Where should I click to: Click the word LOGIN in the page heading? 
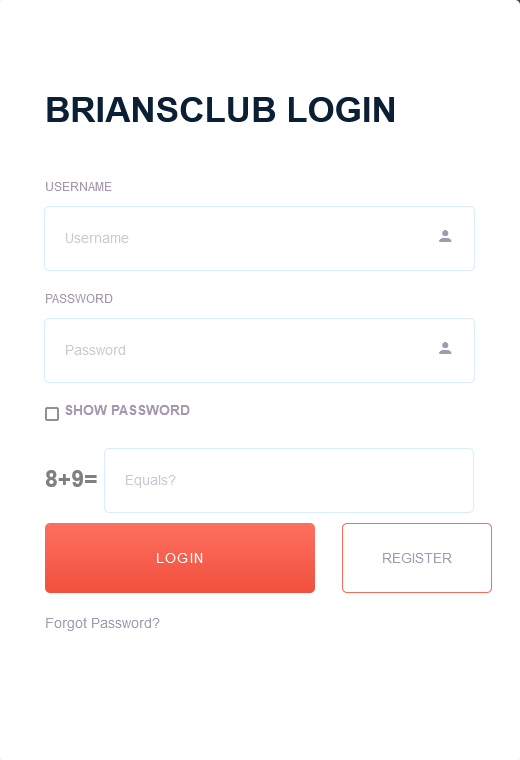click(x=342, y=110)
